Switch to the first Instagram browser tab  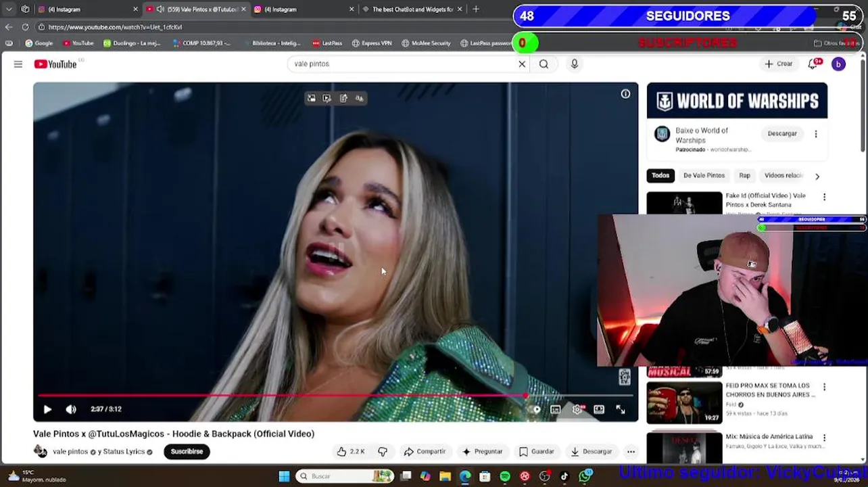(x=88, y=9)
